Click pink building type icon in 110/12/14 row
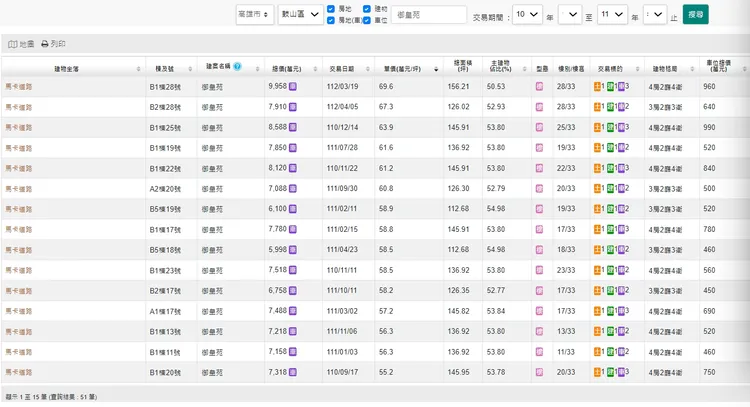Screen dimensions: 750x407 pyautogui.click(x=539, y=127)
